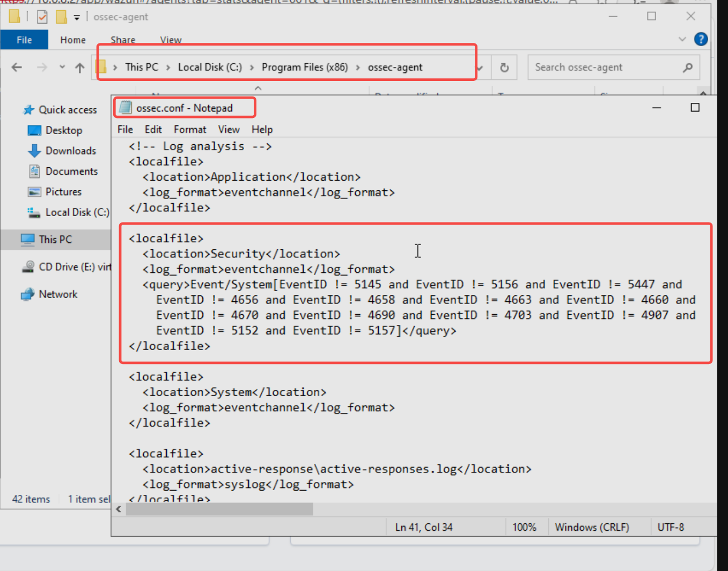Open address bar history dropdown
Viewport: 728px width, 571px height.
[x=480, y=68]
